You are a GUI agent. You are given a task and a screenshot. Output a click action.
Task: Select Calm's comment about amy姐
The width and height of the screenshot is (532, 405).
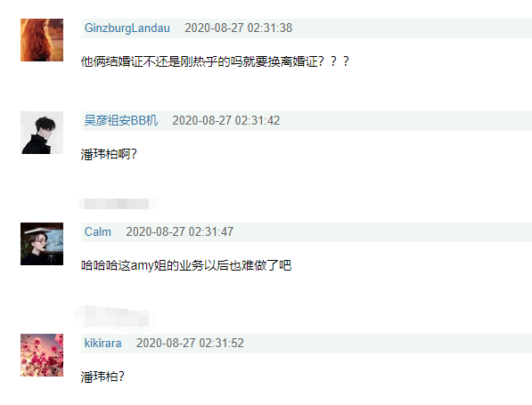click(x=186, y=265)
